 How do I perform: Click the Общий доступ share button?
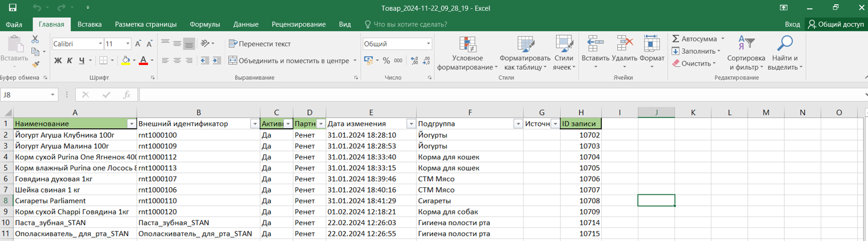click(836, 24)
